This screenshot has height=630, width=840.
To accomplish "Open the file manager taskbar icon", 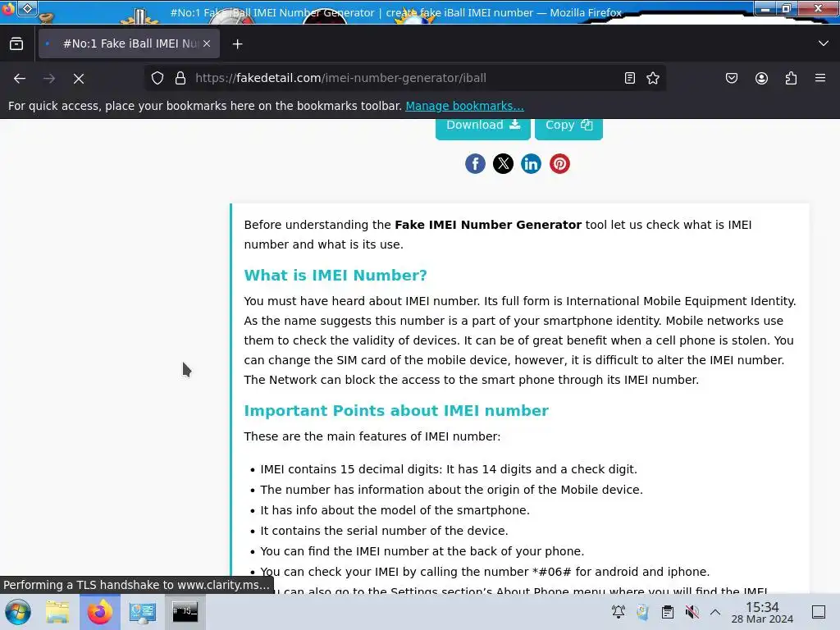I will click(57, 612).
